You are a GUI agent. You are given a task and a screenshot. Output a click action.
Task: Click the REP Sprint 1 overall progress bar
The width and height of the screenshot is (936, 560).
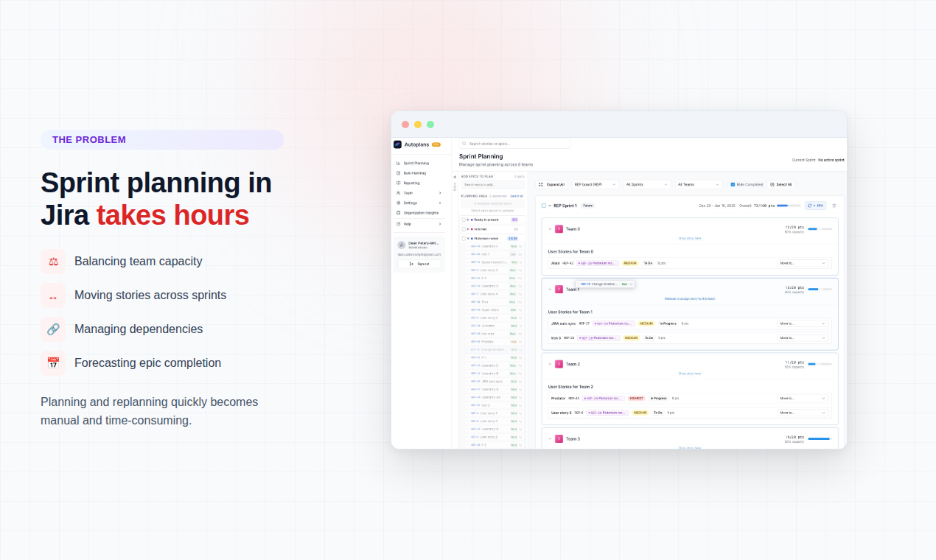(789, 206)
